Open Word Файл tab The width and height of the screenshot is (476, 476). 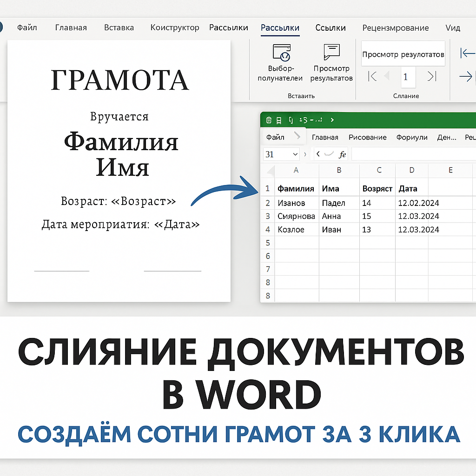point(27,27)
